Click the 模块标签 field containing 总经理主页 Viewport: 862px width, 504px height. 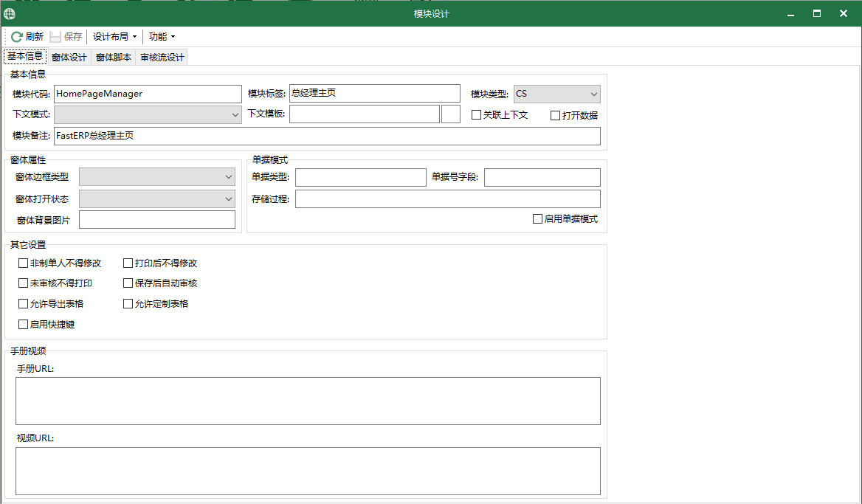[x=374, y=94]
